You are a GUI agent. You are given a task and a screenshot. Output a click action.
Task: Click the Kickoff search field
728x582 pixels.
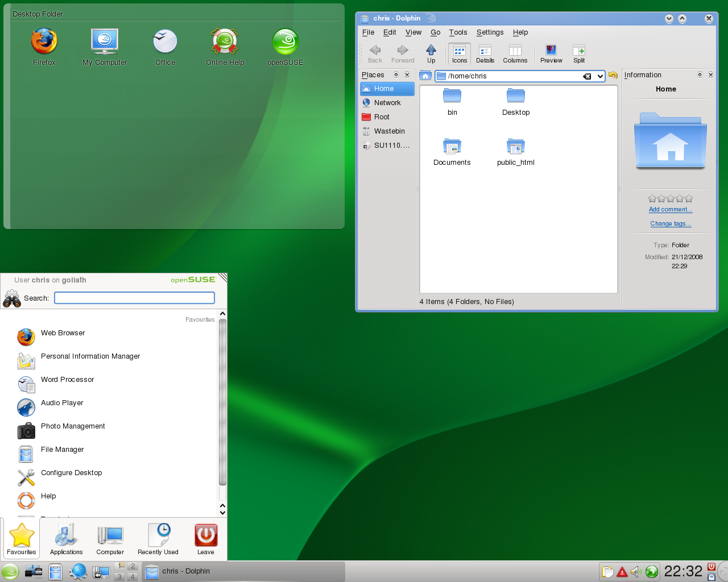click(x=134, y=298)
